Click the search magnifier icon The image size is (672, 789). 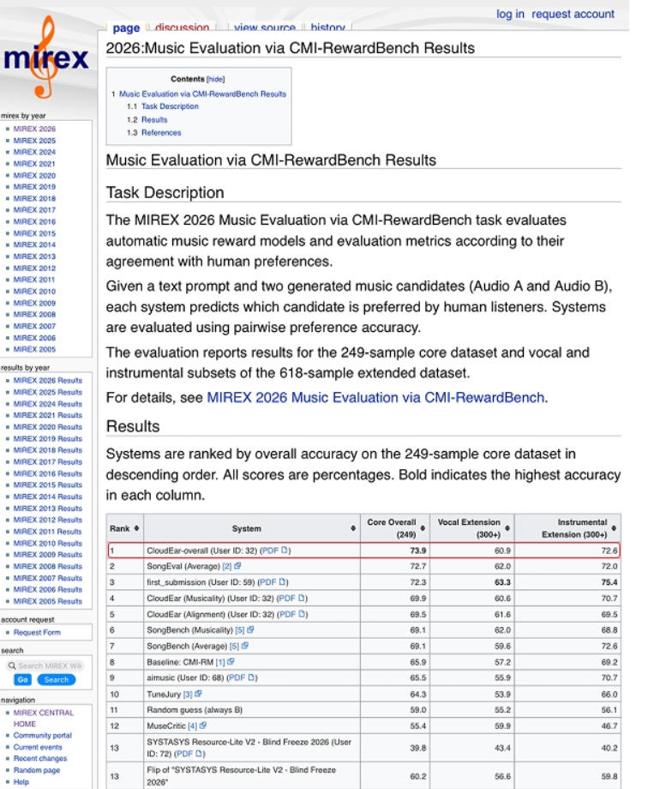coord(11,666)
